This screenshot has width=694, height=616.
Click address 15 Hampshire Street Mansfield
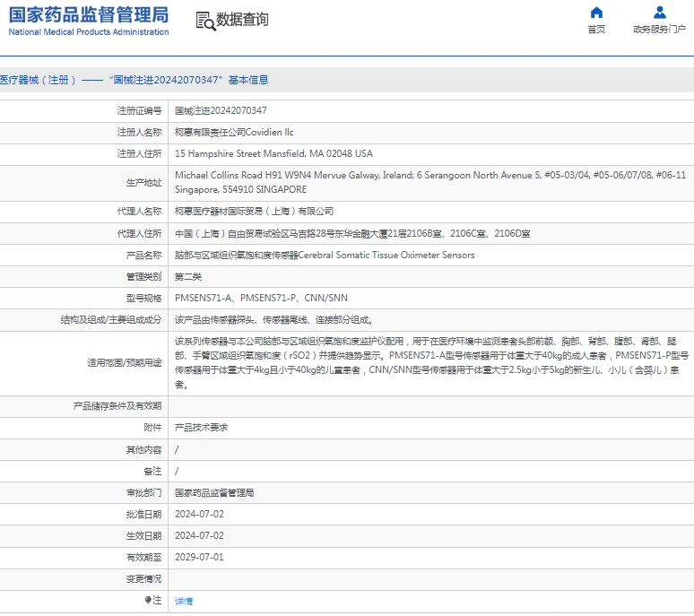tap(273, 153)
